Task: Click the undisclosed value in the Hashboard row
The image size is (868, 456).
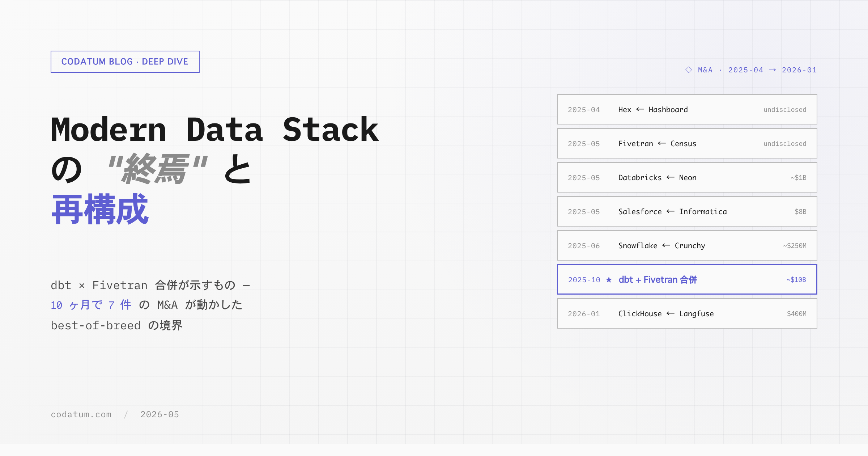Action: [x=785, y=110]
